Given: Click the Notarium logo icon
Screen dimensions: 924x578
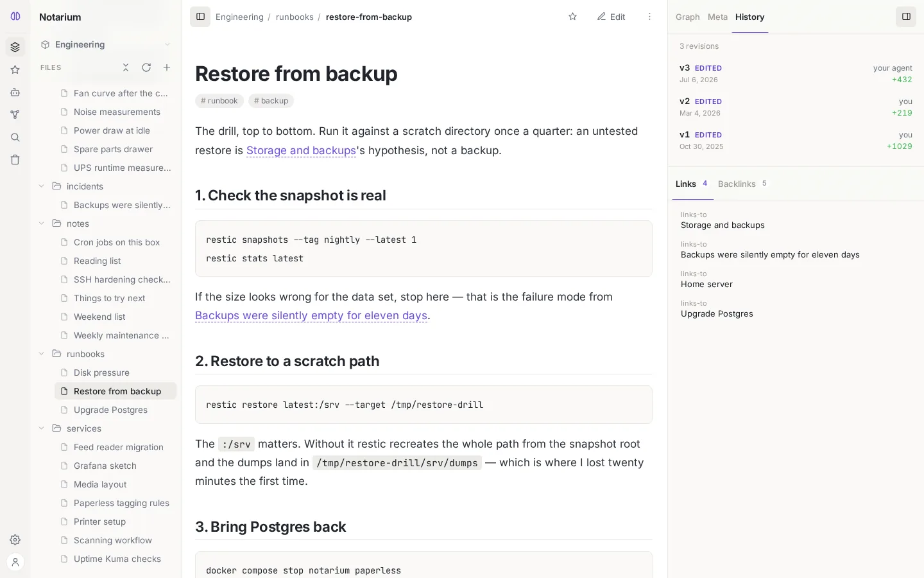Looking at the screenshot, I should coord(15,17).
